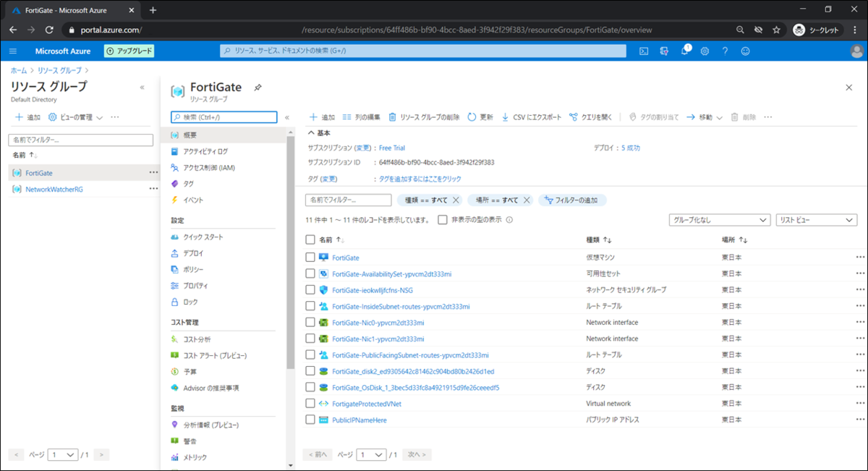Pin the FortiGate resource group blade
Image resolution: width=868 pixels, height=471 pixels.
258,88
